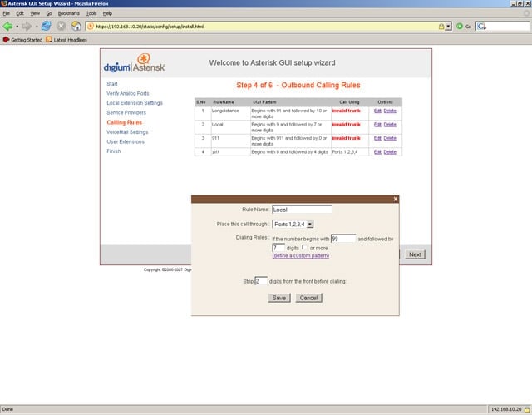Open the Bookmarks menu

68,13
